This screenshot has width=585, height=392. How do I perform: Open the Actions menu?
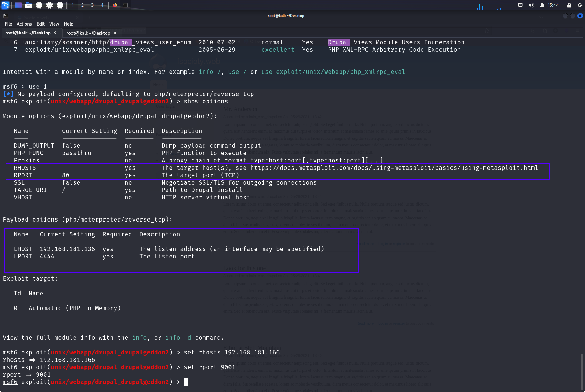coord(24,24)
